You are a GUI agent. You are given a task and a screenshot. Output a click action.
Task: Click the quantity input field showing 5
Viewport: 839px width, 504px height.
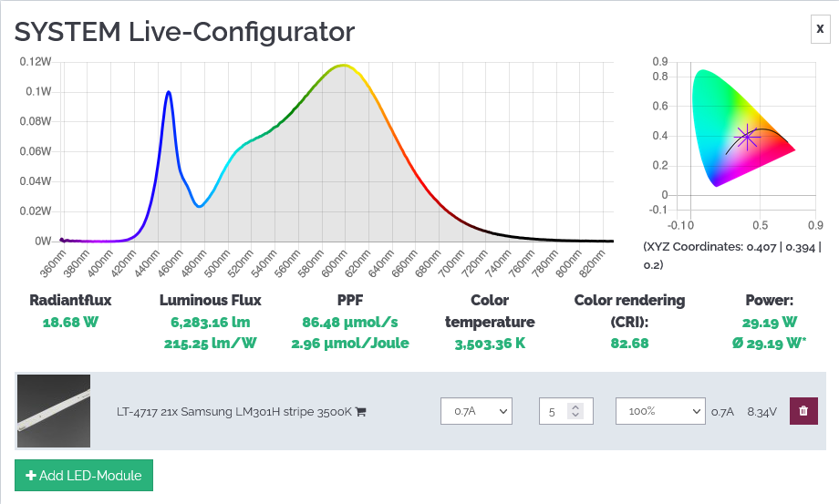(x=565, y=411)
